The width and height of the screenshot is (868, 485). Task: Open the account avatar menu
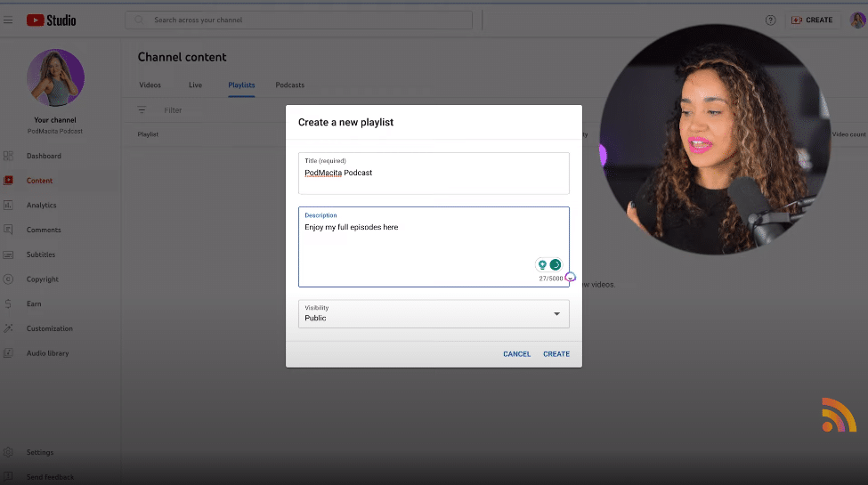pos(857,20)
